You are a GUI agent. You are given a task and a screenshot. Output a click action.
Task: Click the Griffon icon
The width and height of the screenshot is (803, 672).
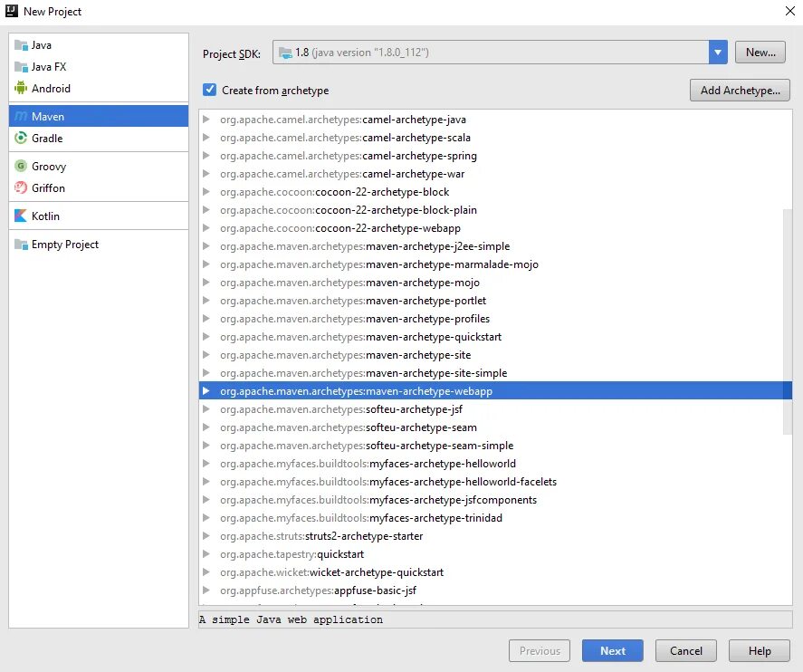coord(21,188)
